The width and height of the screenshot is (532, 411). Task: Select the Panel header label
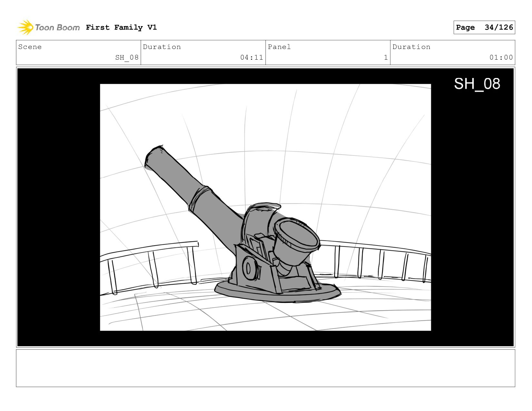tap(279, 47)
